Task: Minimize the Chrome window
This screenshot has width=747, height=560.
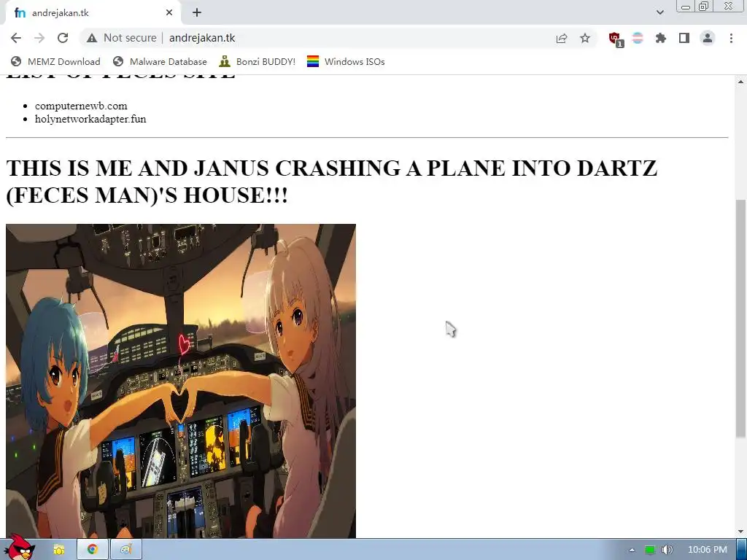Action: 686,7
